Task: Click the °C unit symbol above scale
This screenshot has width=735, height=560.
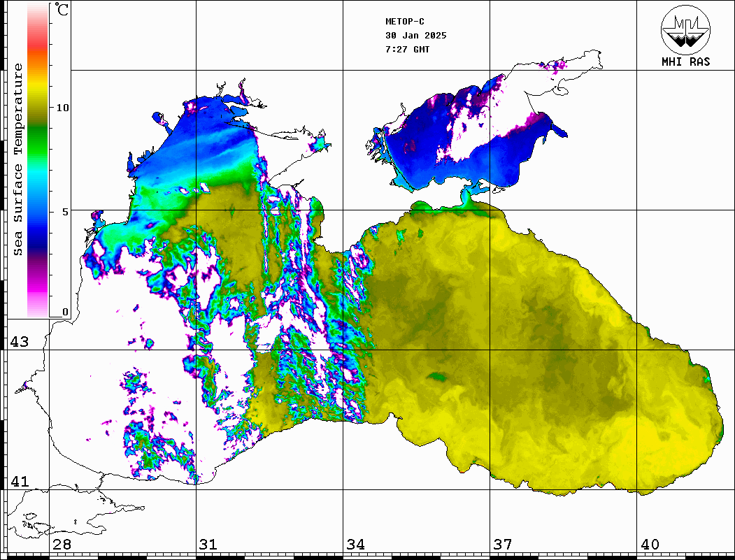Action: (62, 10)
